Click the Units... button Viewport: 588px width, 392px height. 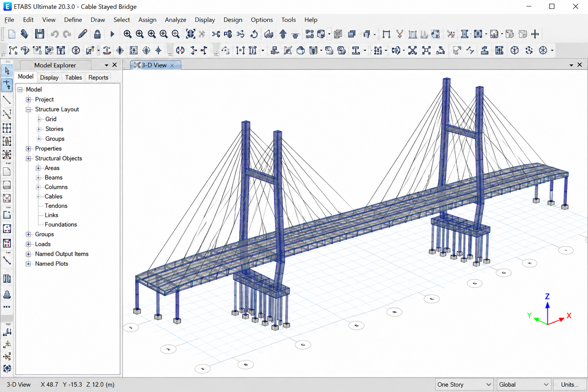point(570,384)
